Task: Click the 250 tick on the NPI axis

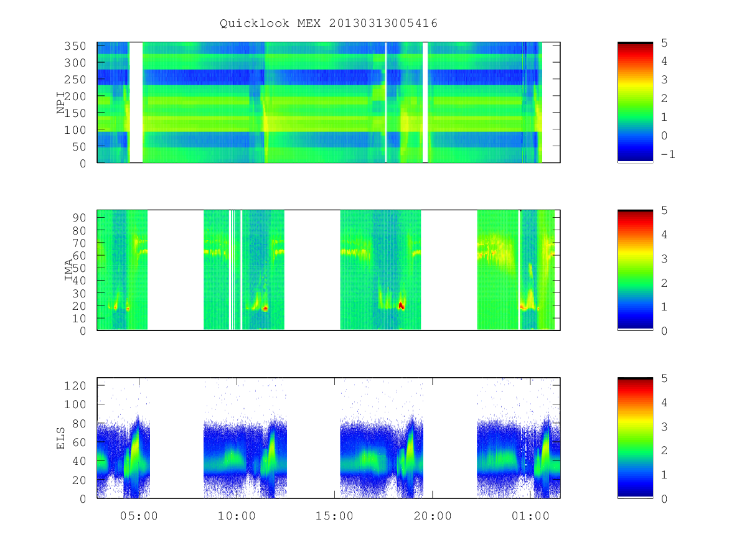Action: [x=75, y=80]
